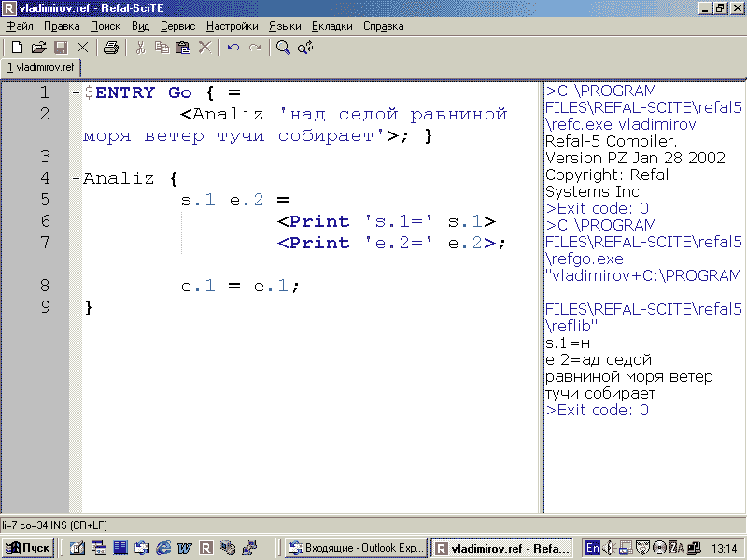The height and width of the screenshot is (560, 747).
Task: Click <Print on line 6
Action: [314, 221]
